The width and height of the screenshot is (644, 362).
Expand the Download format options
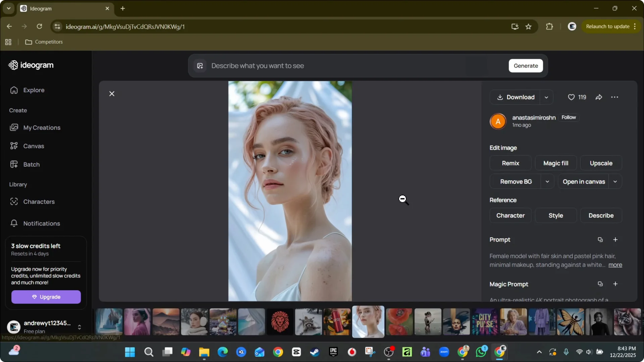[546, 97]
